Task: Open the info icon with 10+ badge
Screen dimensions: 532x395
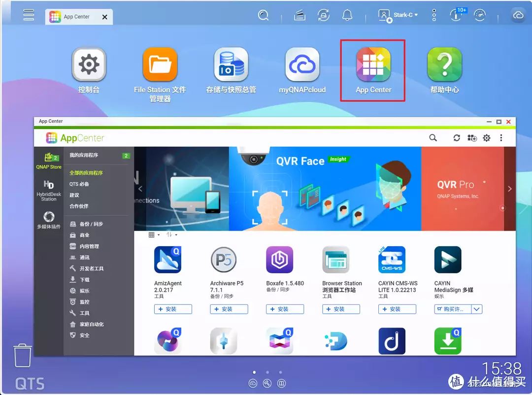Action: (x=457, y=15)
